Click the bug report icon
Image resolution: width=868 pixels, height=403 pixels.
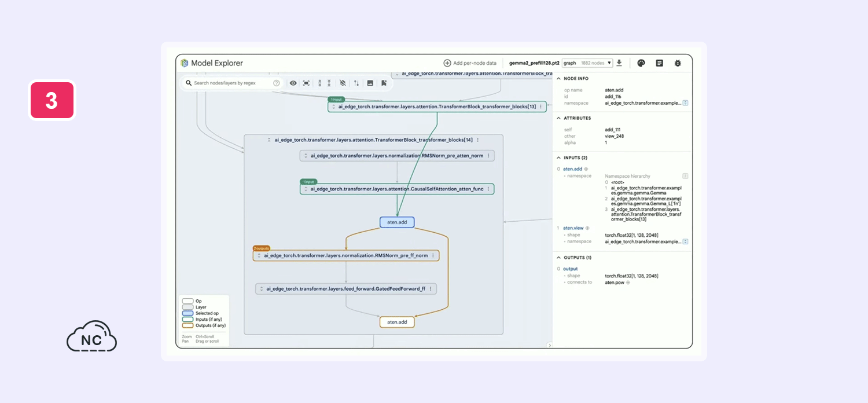678,63
